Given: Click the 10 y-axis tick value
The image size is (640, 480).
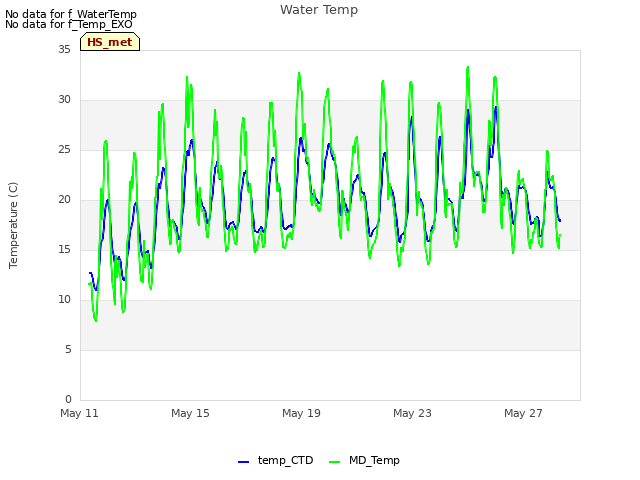Looking at the screenshot, I should point(64,299).
